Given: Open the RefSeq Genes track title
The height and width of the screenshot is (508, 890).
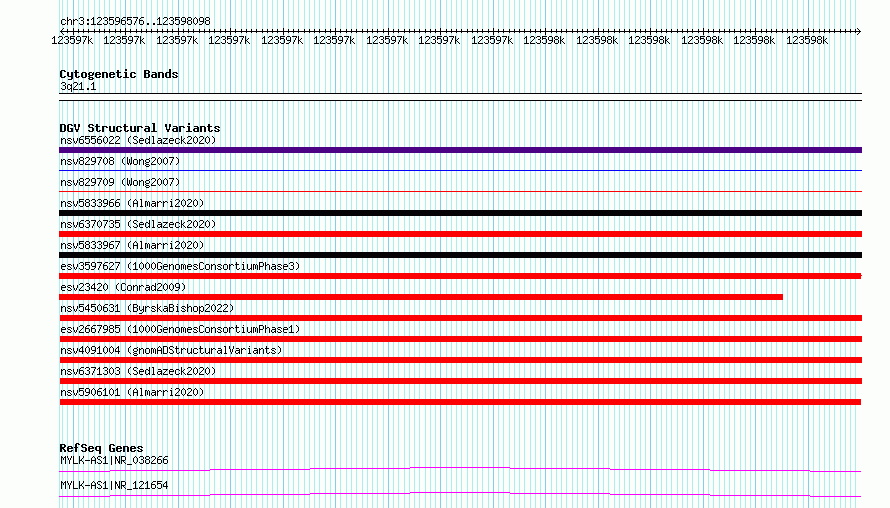Looking at the screenshot, I should 101,448.
